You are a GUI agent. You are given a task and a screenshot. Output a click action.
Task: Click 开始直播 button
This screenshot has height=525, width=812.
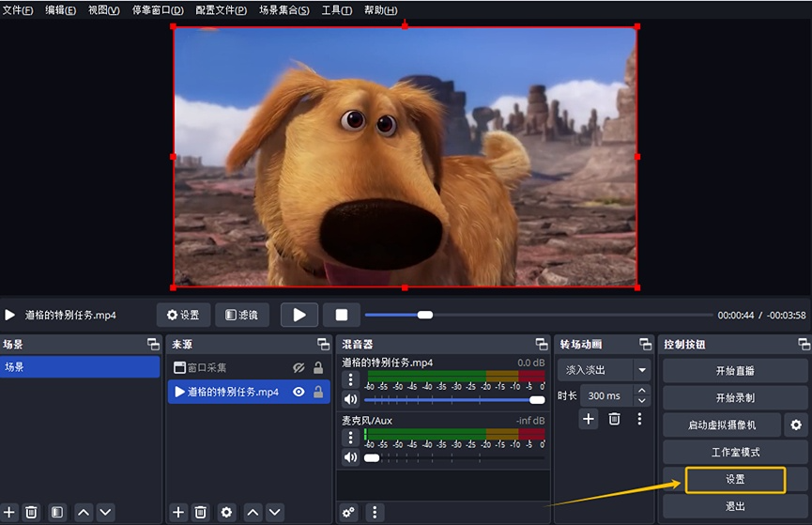[735, 371]
